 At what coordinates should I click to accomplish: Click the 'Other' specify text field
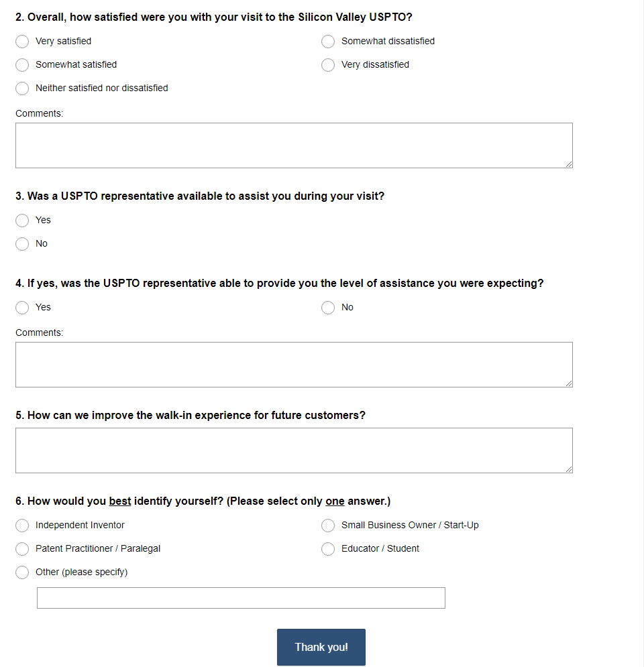pyautogui.click(x=241, y=598)
